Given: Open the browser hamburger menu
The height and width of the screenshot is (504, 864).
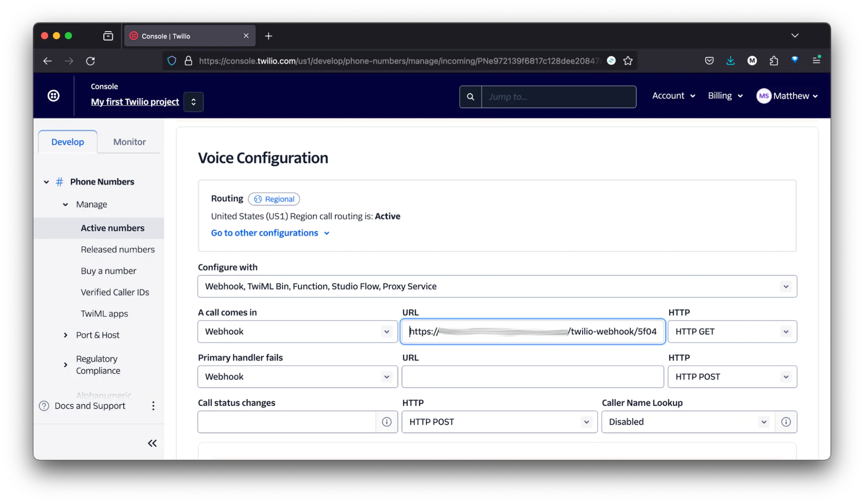Looking at the screenshot, I should tap(816, 60).
